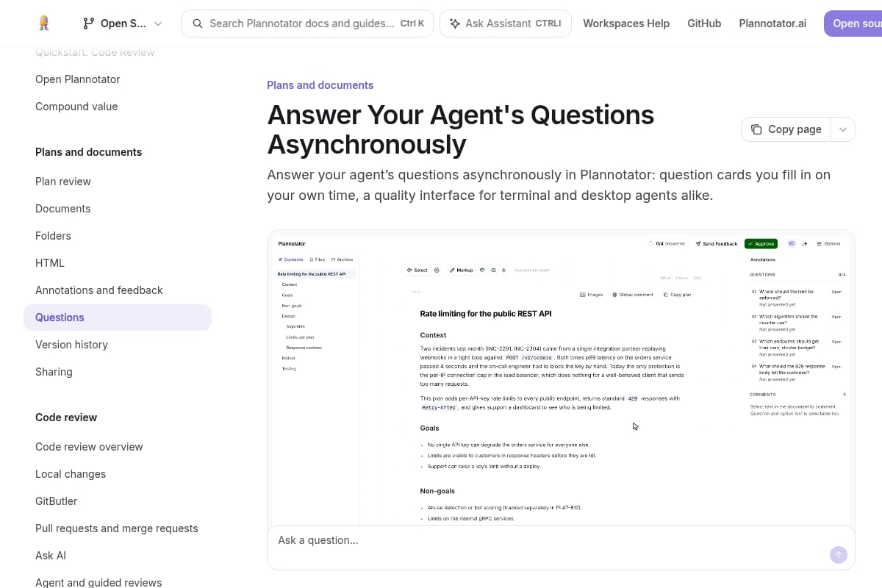Open Agent and guided reviews page
The image size is (882, 588).
(x=98, y=583)
